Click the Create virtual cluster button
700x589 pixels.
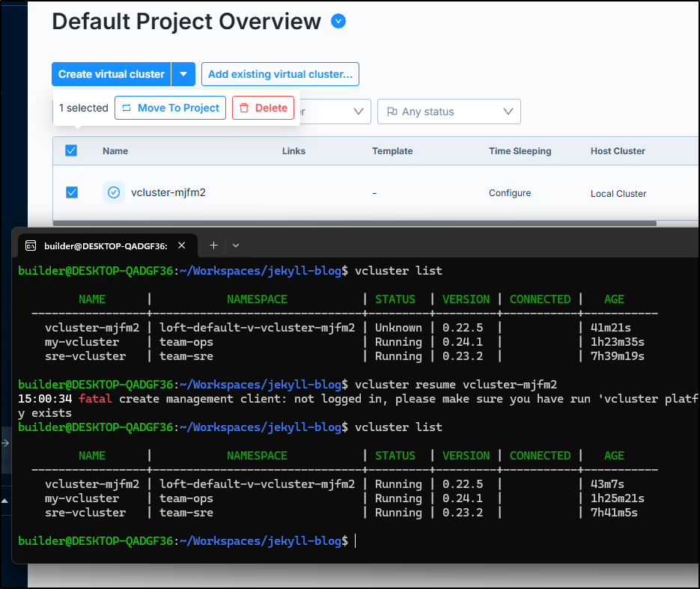111,74
